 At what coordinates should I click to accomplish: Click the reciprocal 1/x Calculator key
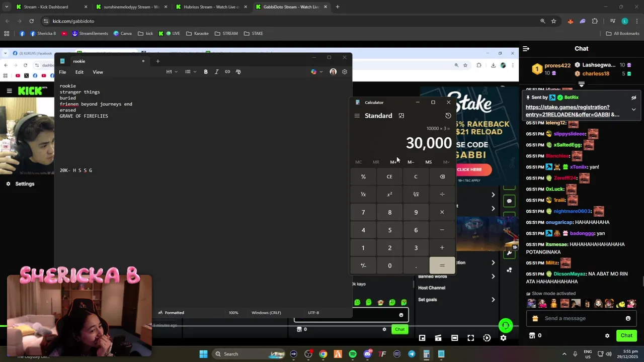click(363, 194)
